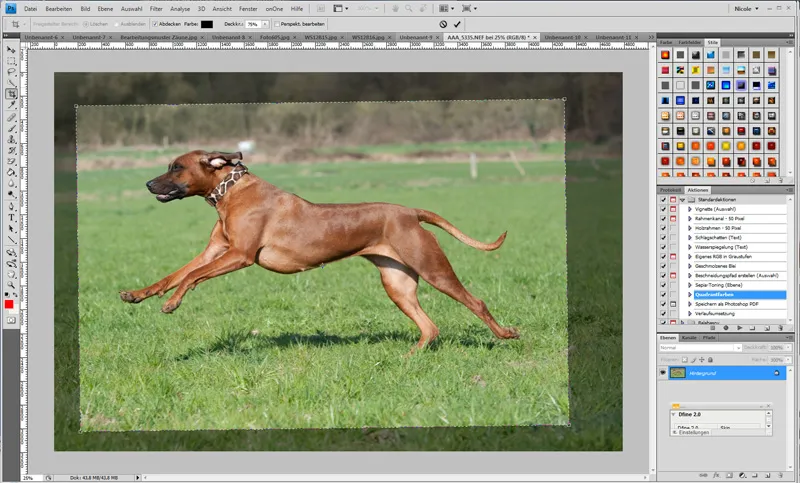Stop action playback or recording
800x483 pixels.
click(x=713, y=328)
